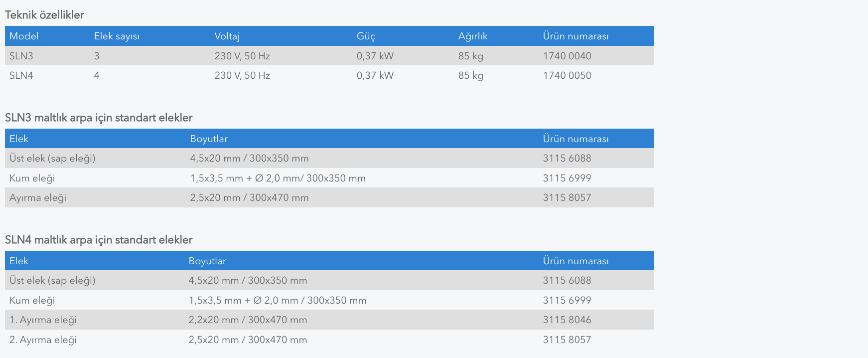
Task: Click the Voltaj column header
Action: [x=227, y=36]
